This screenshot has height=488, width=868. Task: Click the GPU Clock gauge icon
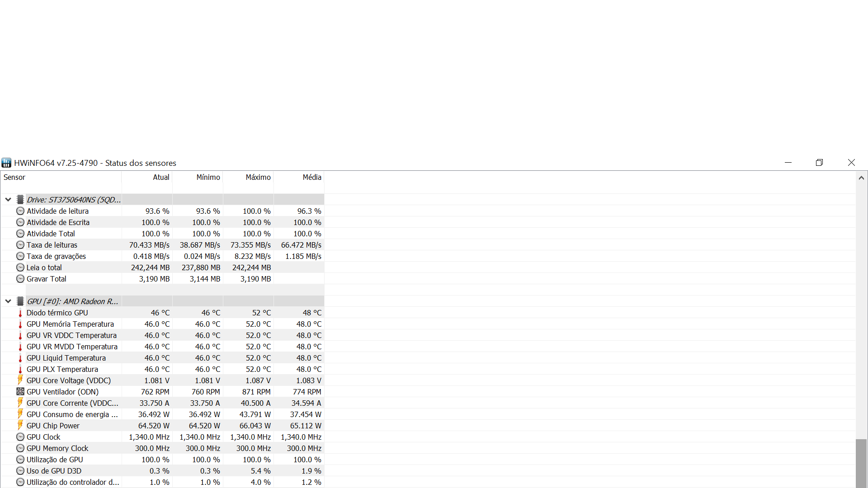coord(20,437)
